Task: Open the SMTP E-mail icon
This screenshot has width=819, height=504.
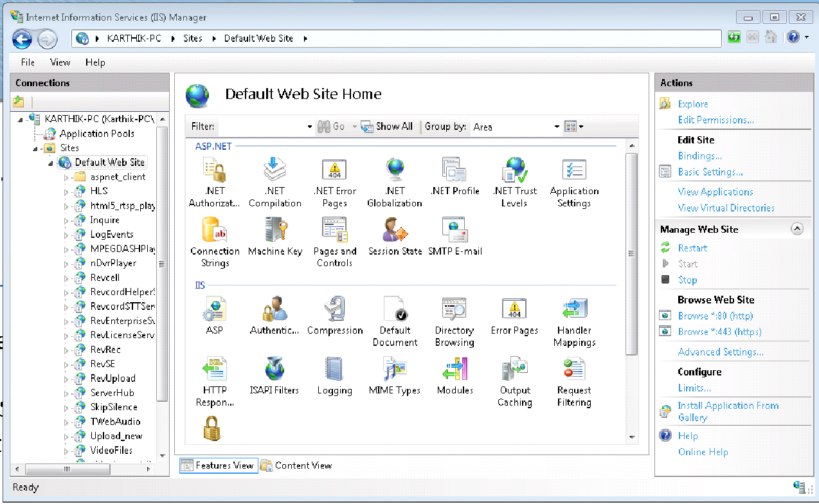Action: pos(455,230)
